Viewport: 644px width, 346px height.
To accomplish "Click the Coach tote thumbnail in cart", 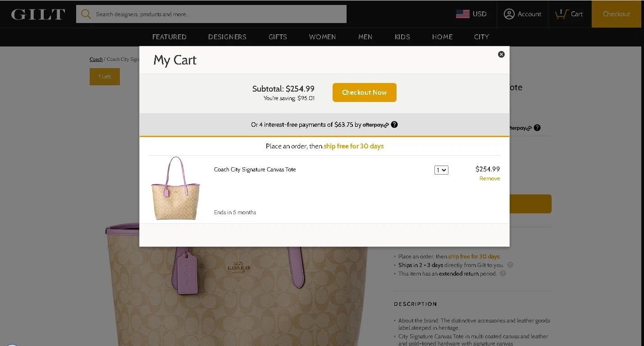I will coord(176,188).
